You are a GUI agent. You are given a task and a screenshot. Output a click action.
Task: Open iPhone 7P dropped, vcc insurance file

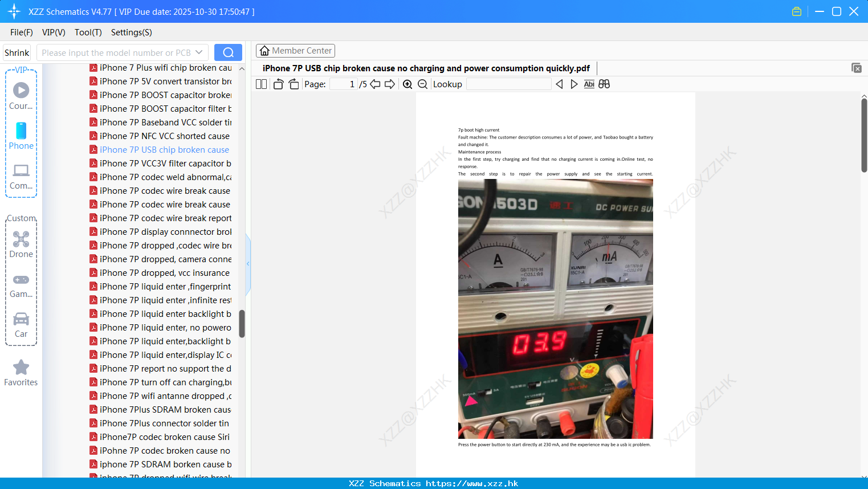click(x=160, y=273)
